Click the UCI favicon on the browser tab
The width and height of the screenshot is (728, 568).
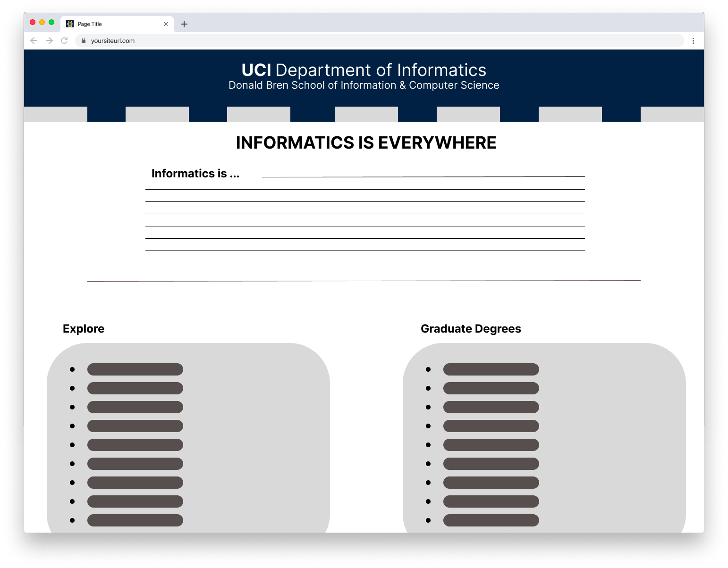[69, 24]
